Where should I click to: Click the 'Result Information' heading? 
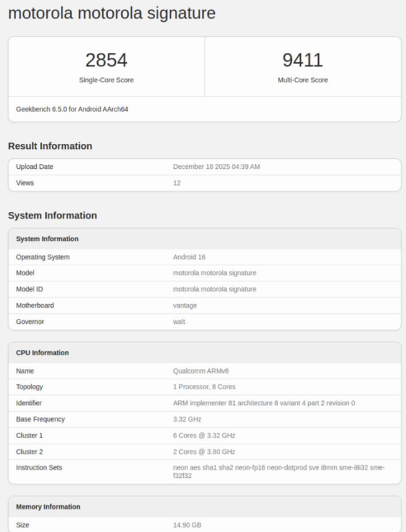50,146
